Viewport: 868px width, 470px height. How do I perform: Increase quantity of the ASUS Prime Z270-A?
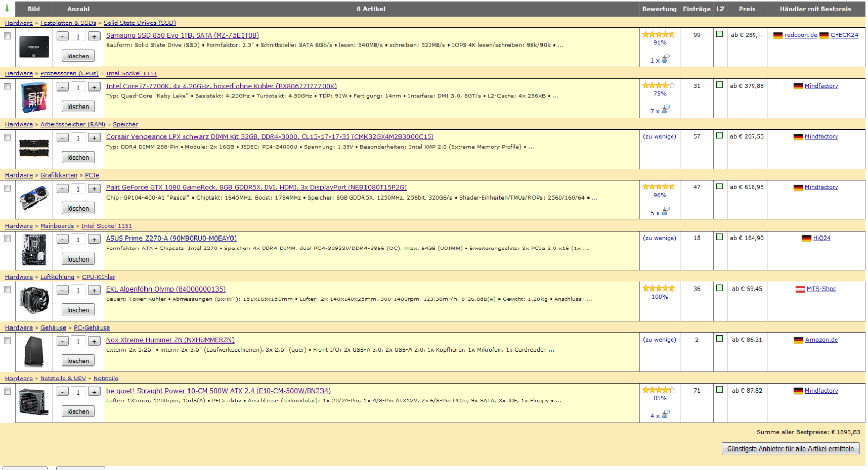click(x=94, y=240)
